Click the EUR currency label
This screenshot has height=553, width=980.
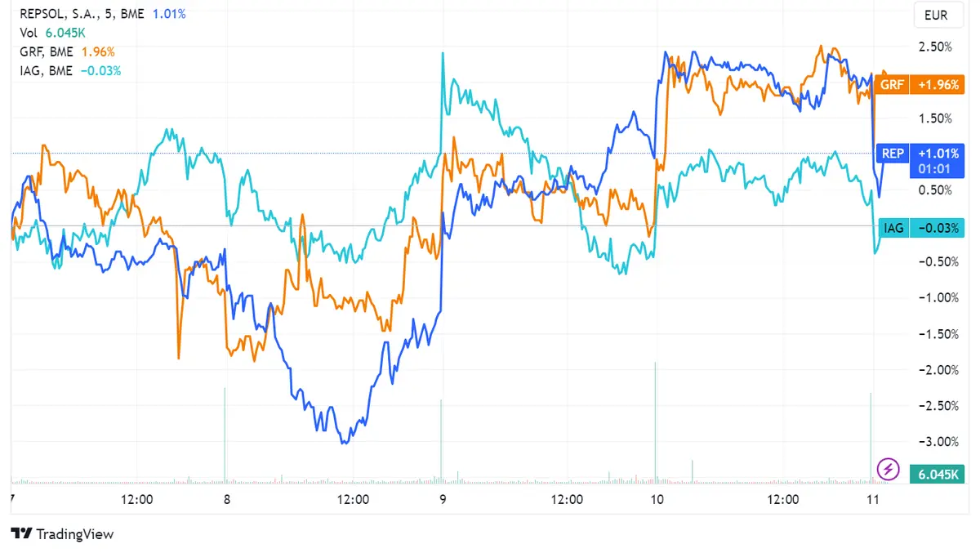coord(938,15)
